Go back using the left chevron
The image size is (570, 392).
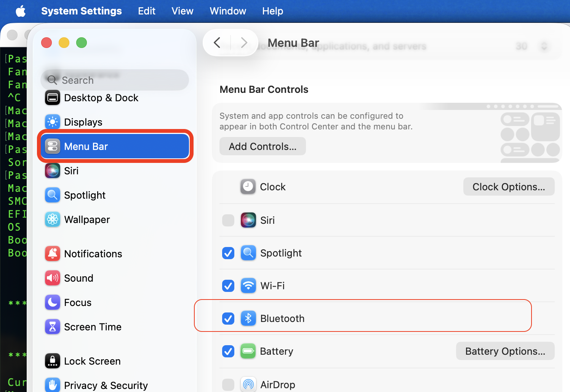click(217, 43)
